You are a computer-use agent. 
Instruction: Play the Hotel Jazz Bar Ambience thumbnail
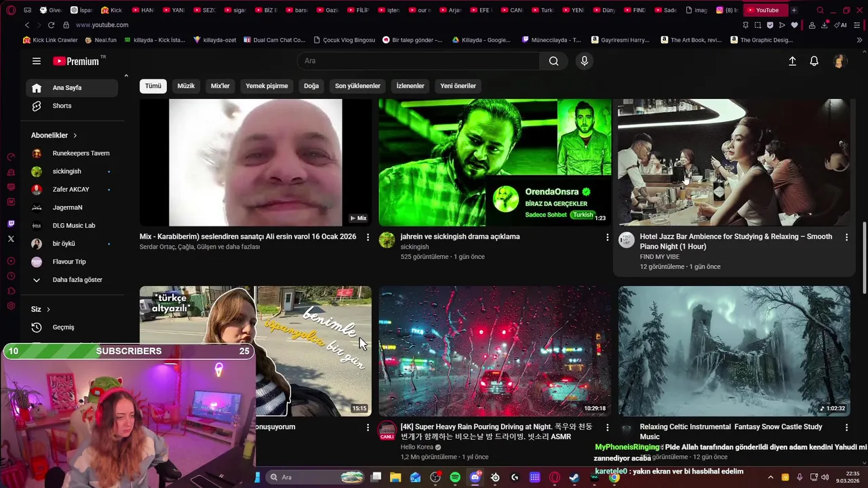pos(734,163)
